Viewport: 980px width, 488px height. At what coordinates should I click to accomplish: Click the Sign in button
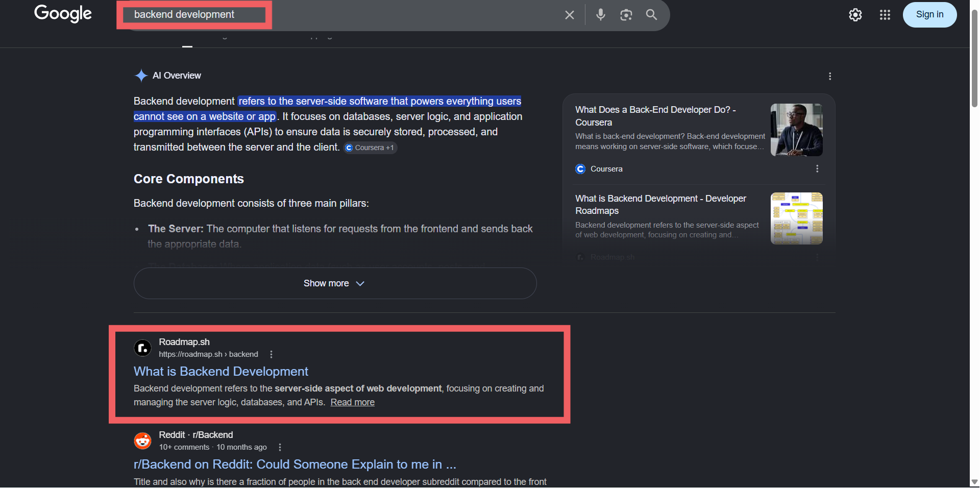coord(929,14)
